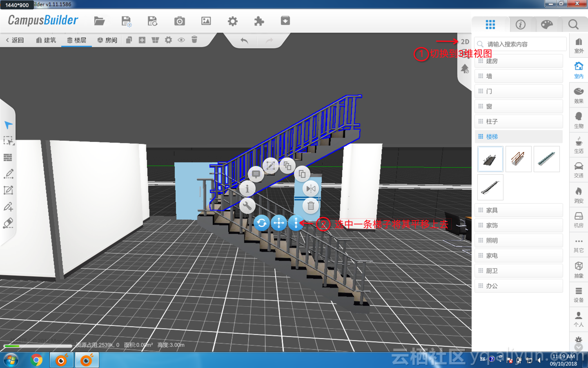Select 室外 sidebar category
Viewport: 588px width, 368px height.
579,46
